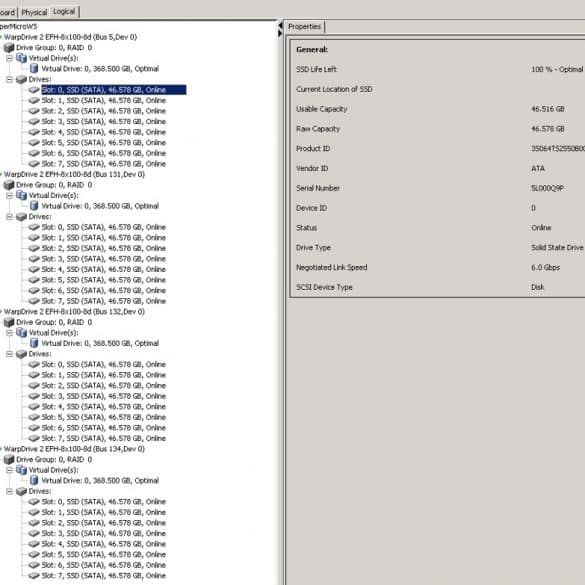This screenshot has width=585, height=585.
Task: Click the Serial Number value SL000Q9P
Action: [x=547, y=188]
